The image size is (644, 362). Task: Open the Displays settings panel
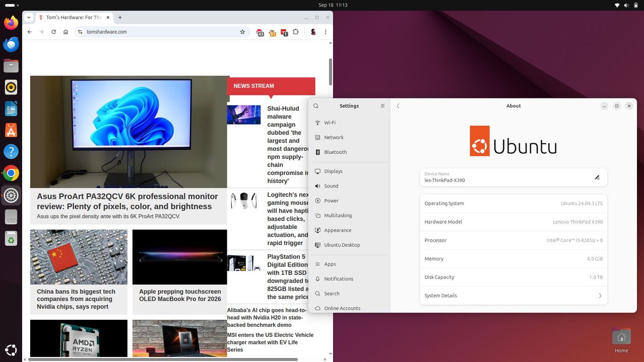349,171
